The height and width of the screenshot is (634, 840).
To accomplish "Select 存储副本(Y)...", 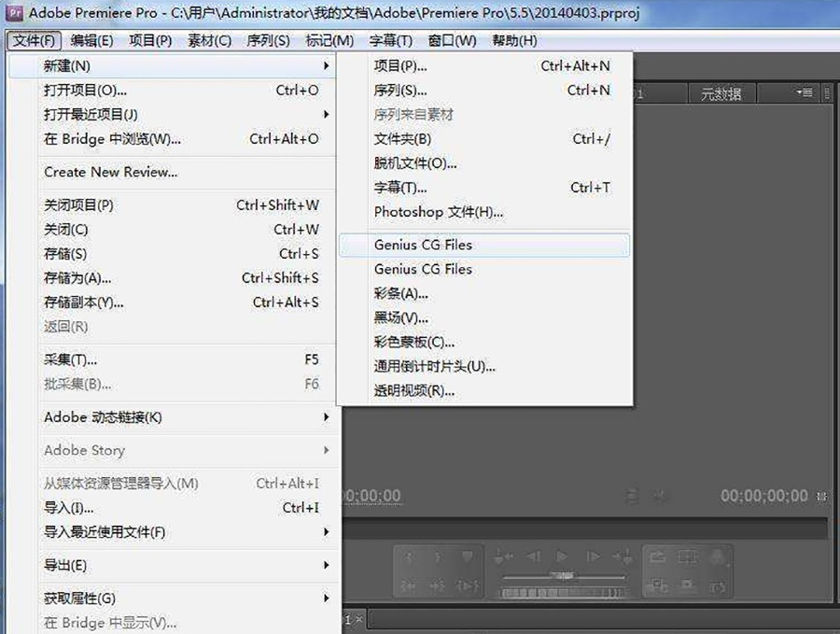I will tap(173, 303).
